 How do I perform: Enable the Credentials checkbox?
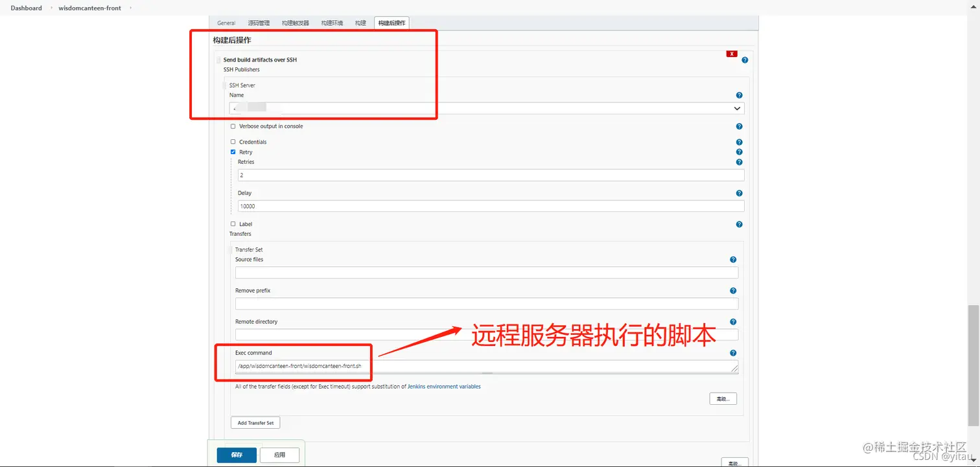(x=233, y=142)
